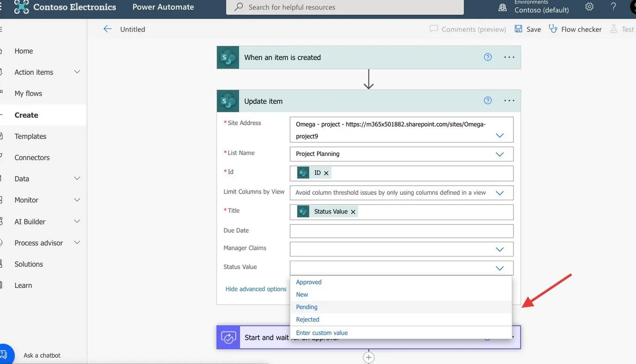The width and height of the screenshot is (636, 364).
Task: Click the Update item card title
Action: tap(264, 101)
